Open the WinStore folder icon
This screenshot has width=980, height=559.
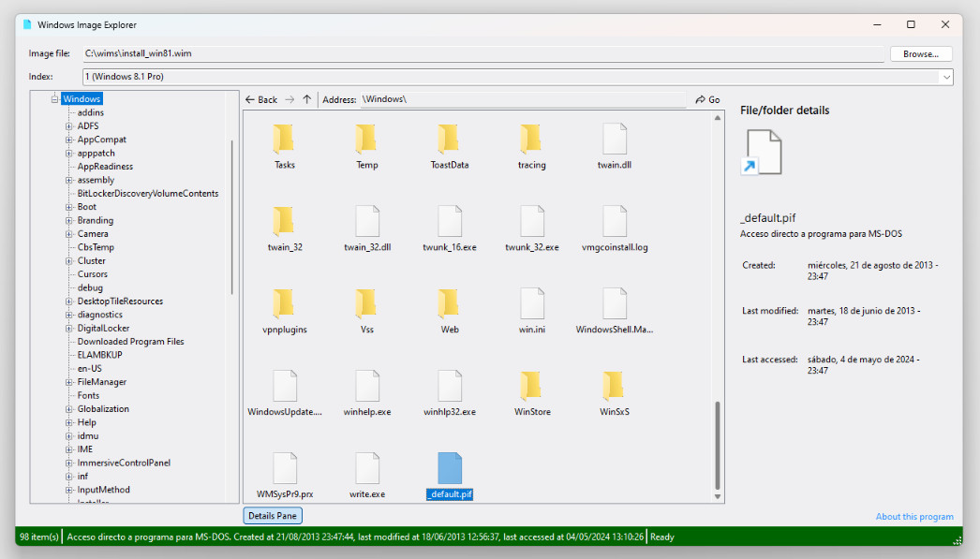pos(531,386)
